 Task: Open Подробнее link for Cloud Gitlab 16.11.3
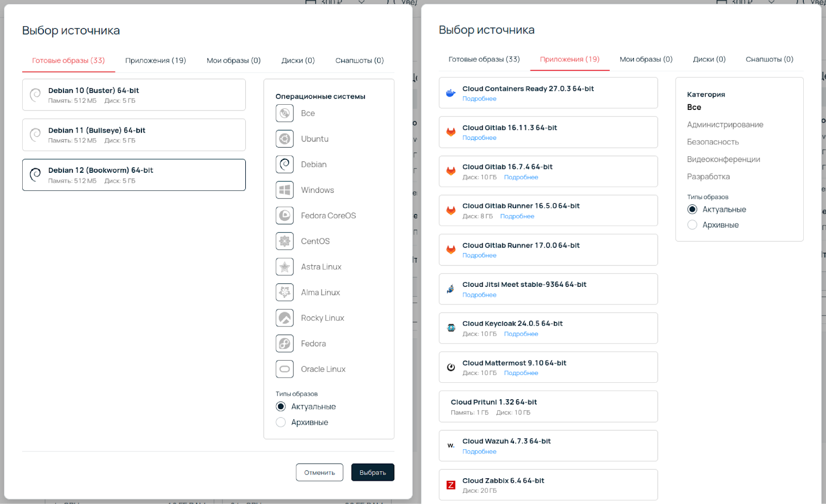tap(479, 138)
